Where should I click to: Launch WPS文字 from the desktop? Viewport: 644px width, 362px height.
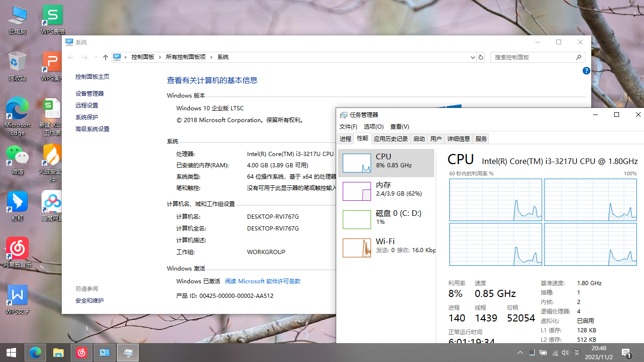tap(17, 300)
